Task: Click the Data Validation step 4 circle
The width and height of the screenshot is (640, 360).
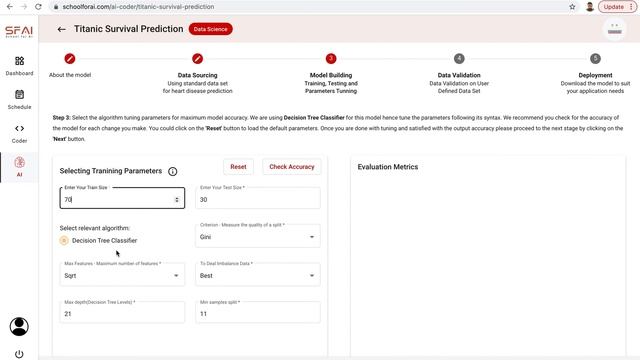Action: point(459,59)
